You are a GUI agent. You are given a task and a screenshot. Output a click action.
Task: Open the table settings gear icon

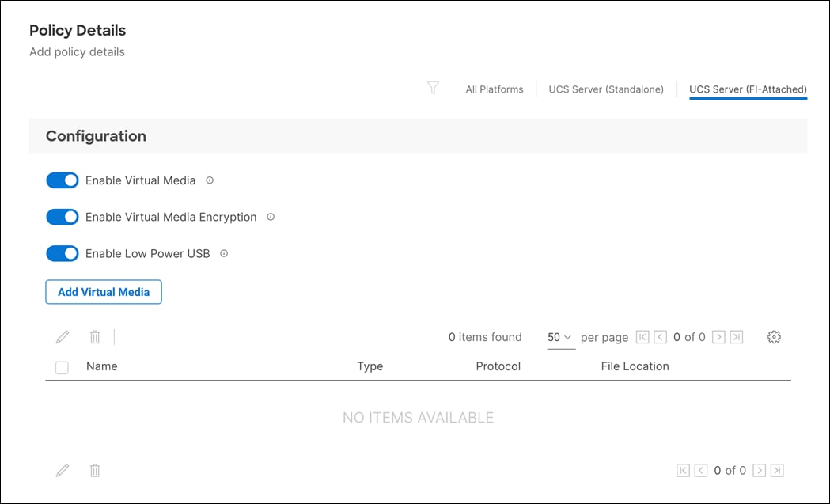pos(773,336)
